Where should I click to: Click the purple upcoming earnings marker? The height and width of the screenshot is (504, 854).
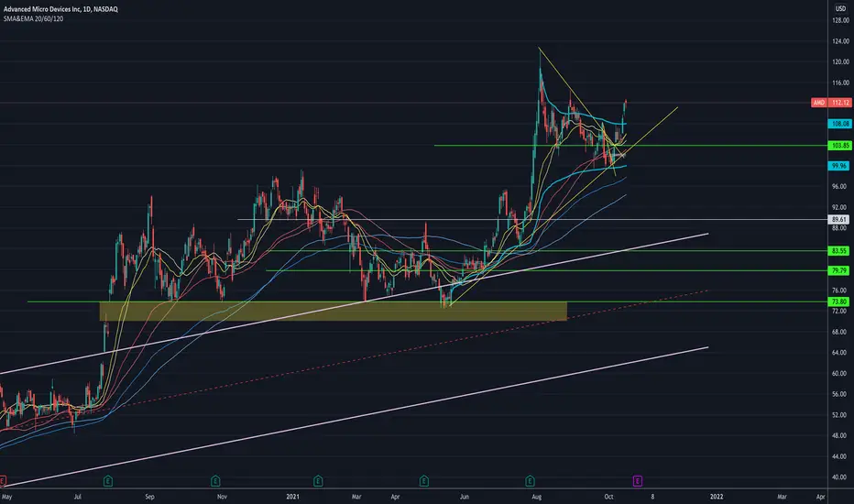tap(637, 480)
